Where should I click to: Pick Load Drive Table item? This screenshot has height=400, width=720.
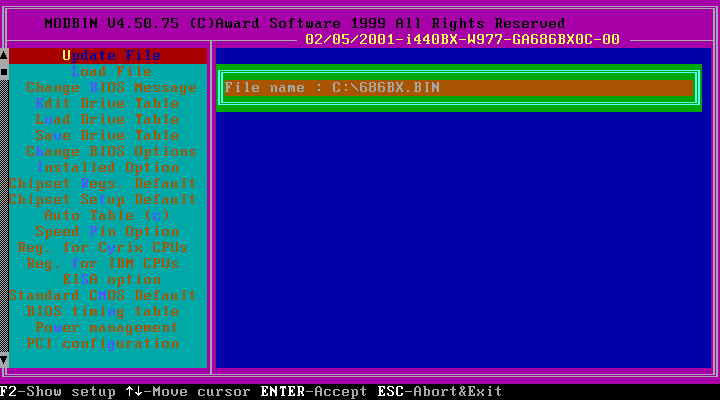(107, 120)
